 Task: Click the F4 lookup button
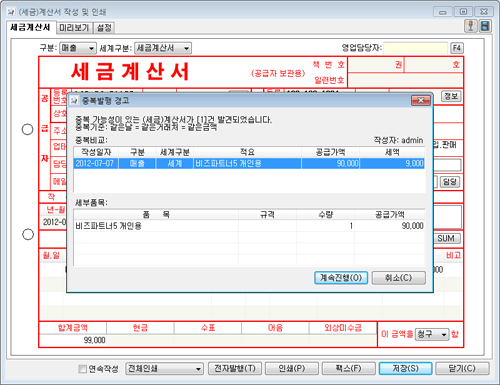coord(457,48)
